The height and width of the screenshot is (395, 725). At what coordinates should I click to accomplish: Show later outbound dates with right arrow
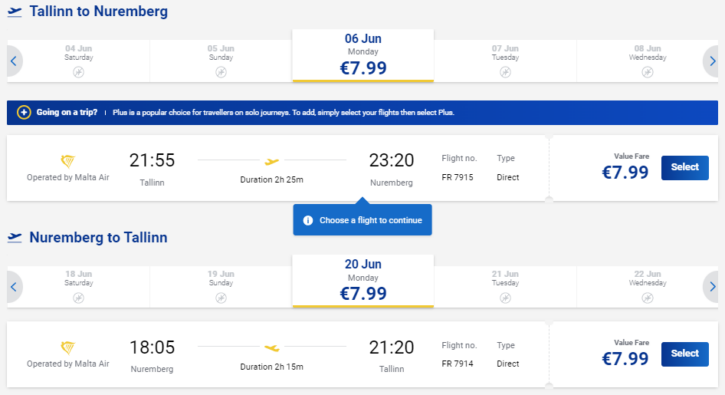tap(711, 61)
